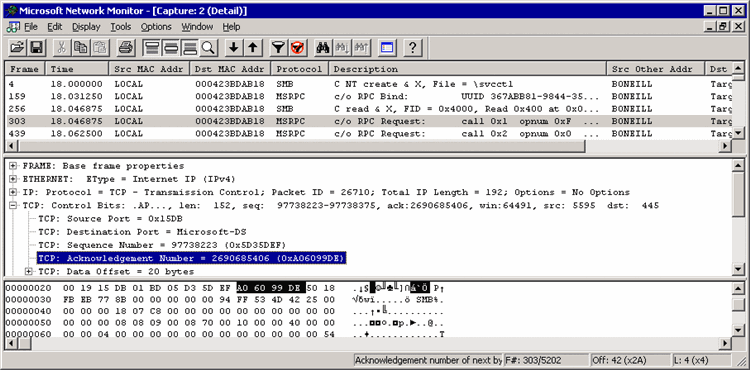Go to previous frame with up arrow
Image resolution: width=750 pixels, height=370 pixels.
click(253, 47)
